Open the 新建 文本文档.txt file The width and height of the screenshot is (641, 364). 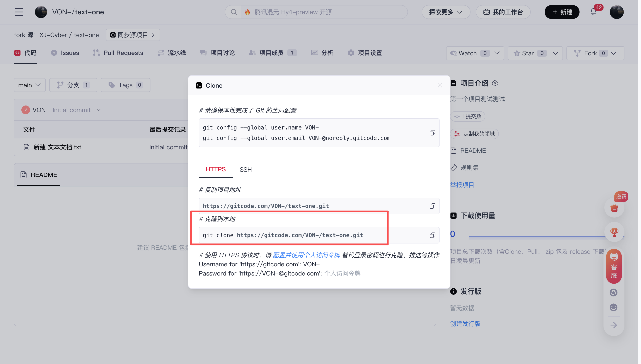pyautogui.click(x=57, y=147)
